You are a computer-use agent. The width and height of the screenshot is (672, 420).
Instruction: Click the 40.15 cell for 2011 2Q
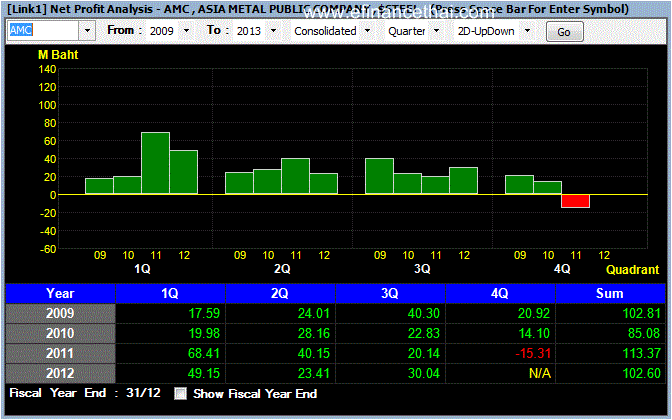point(280,354)
